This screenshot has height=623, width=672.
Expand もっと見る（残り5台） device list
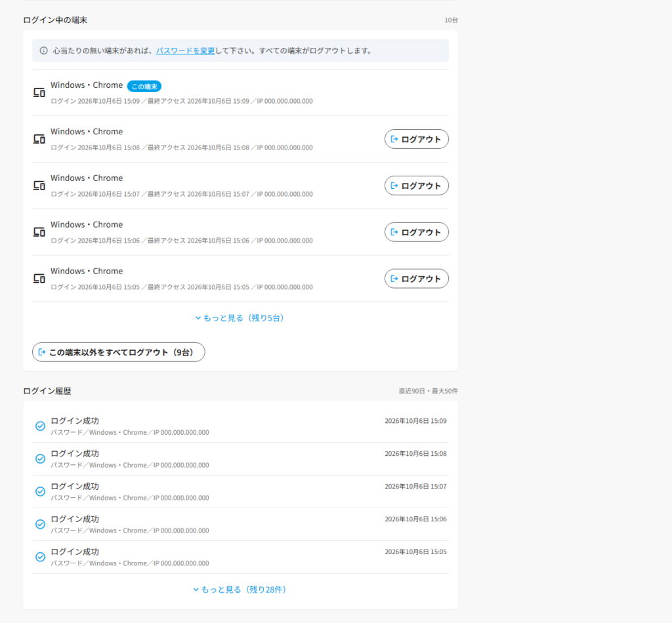pyautogui.click(x=240, y=318)
